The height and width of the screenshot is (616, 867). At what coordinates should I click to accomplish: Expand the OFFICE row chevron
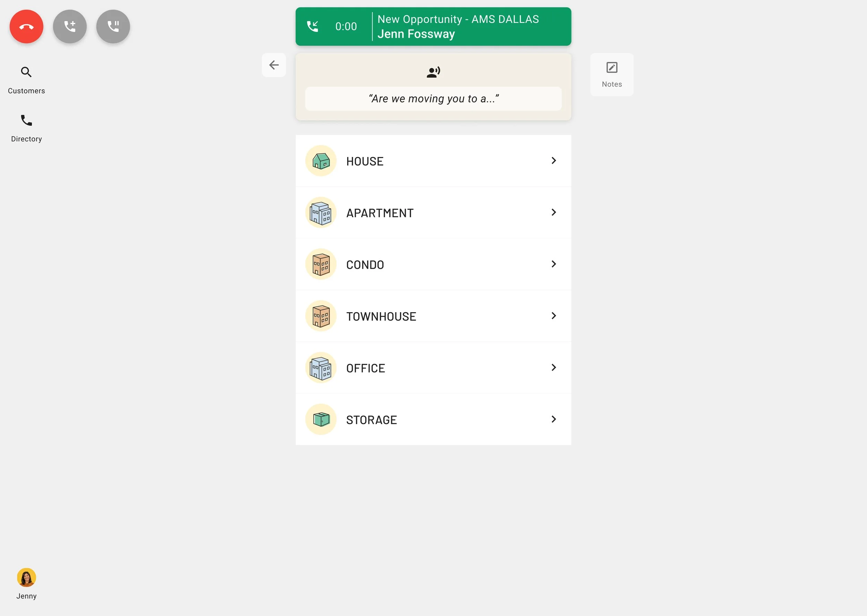coord(553,368)
